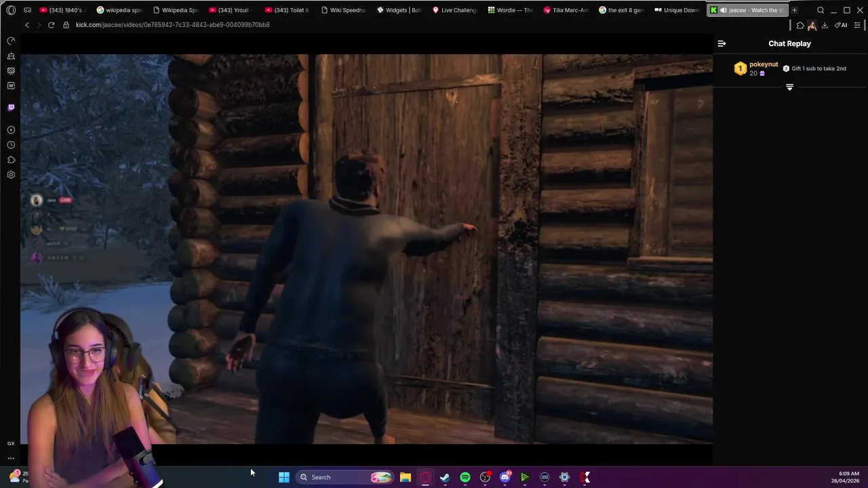Switch to the 'Wiki Speedrun' tab

tap(343, 10)
